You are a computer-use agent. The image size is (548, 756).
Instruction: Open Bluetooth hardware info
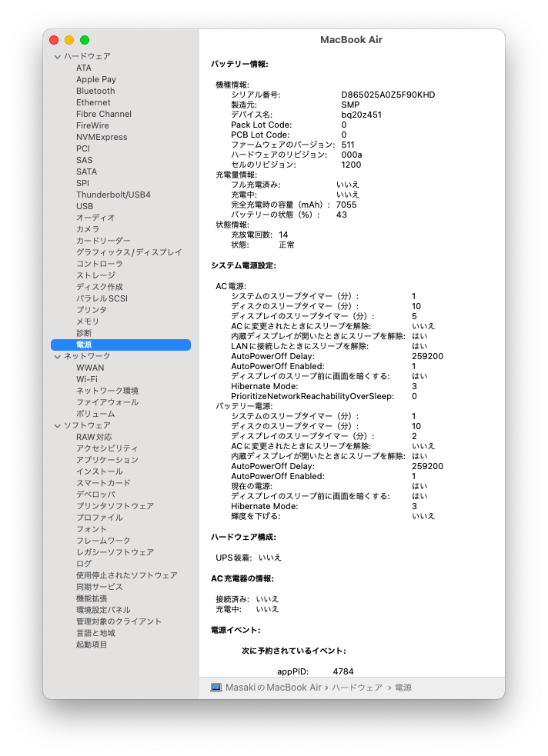[x=95, y=91]
